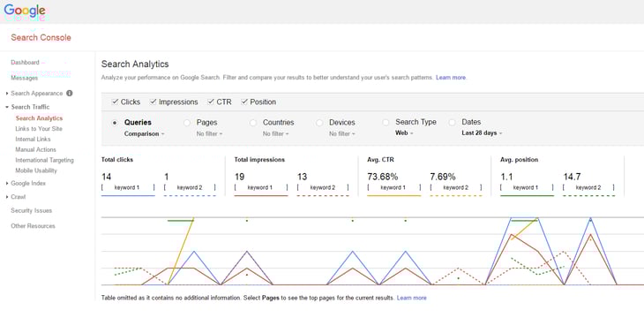
Task: Select the Search Type radio button
Action: point(386,122)
